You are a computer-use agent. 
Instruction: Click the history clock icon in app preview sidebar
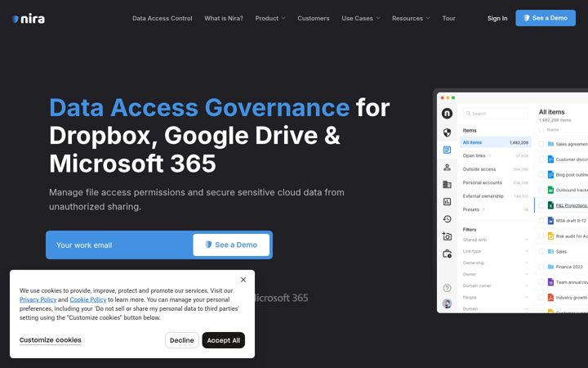coord(447,219)
